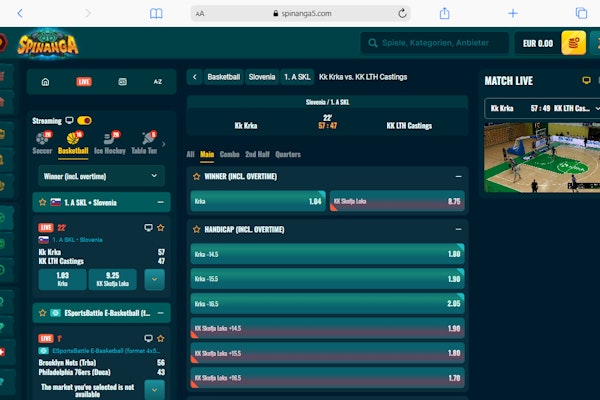The width and height of the screenshot is (600, 400).
Task: Select the Table Tennis sport icon
Action: coord(144,143)
